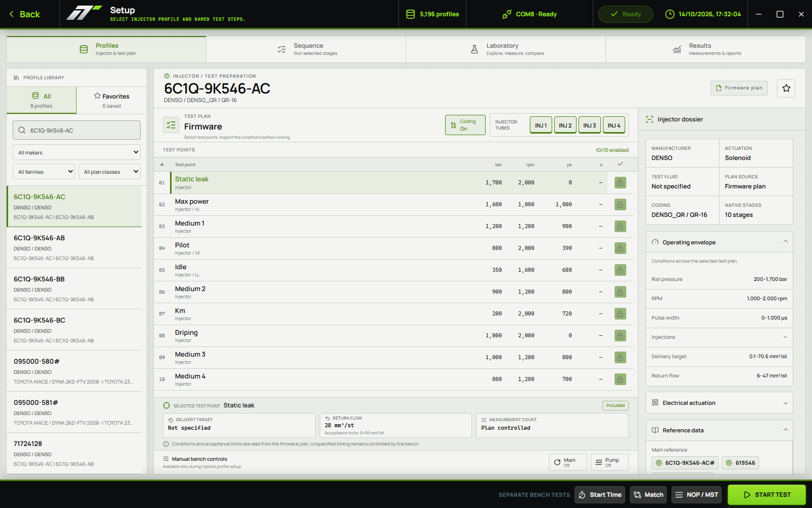Click the fingerprint icon on 619546 reference chip
This screenshot has height=508, width=812.
(729, 463)
